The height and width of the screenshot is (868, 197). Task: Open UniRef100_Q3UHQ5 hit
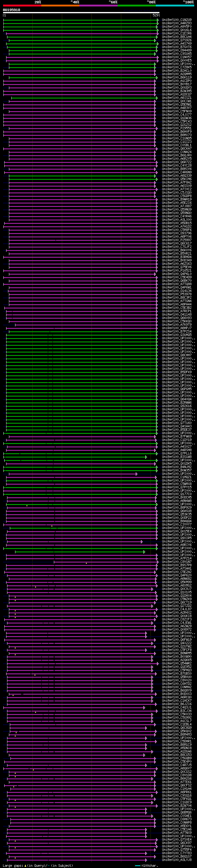(x=177, y=335)
